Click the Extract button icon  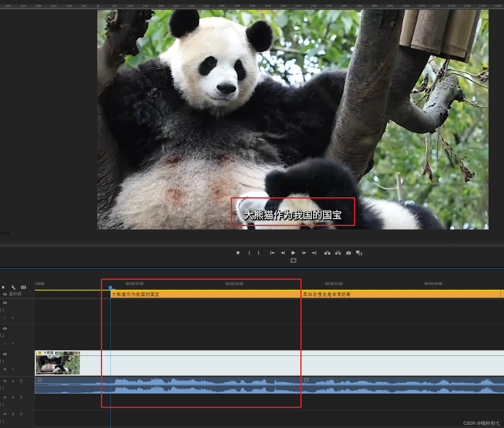click(338, 253)
